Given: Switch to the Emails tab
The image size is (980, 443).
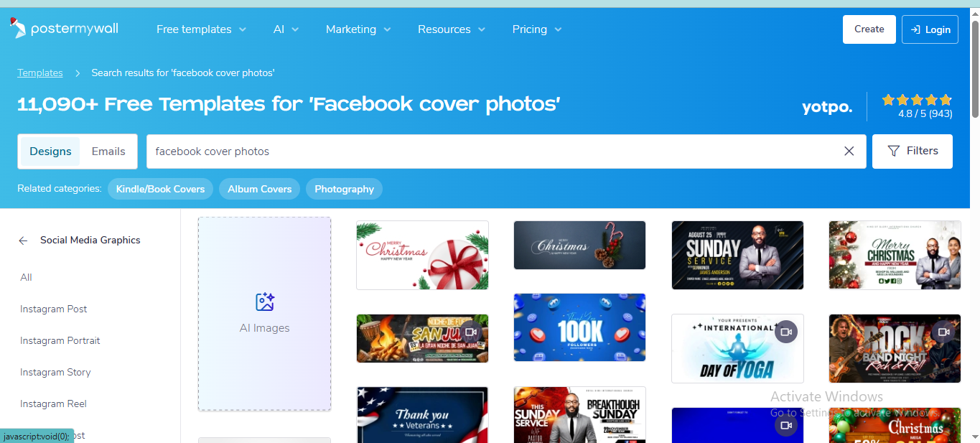Looking at the screenshot, I should click(x=108, y=151).
